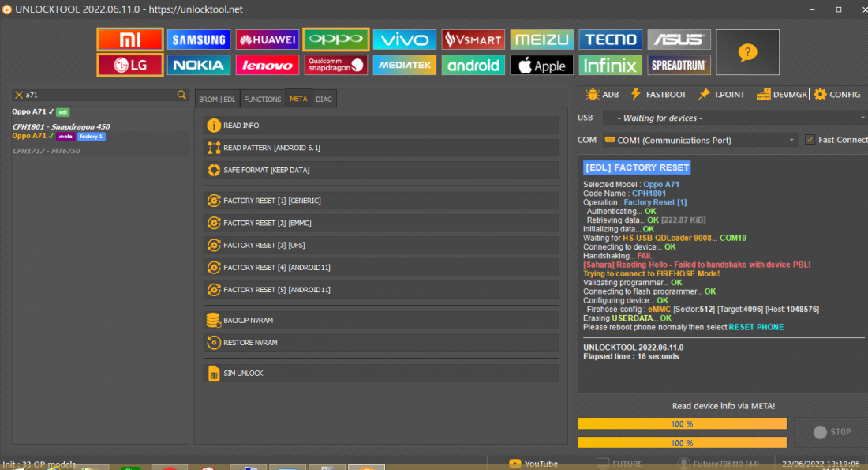
Task: Open the USB devices dropdown
Action: pyautogui.click(x=735, y=118)
